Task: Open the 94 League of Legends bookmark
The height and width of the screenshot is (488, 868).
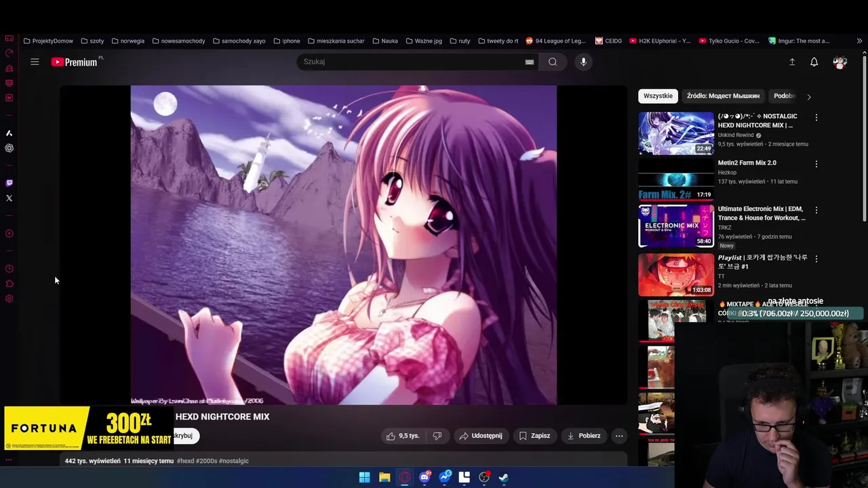Action: (555, 41)
